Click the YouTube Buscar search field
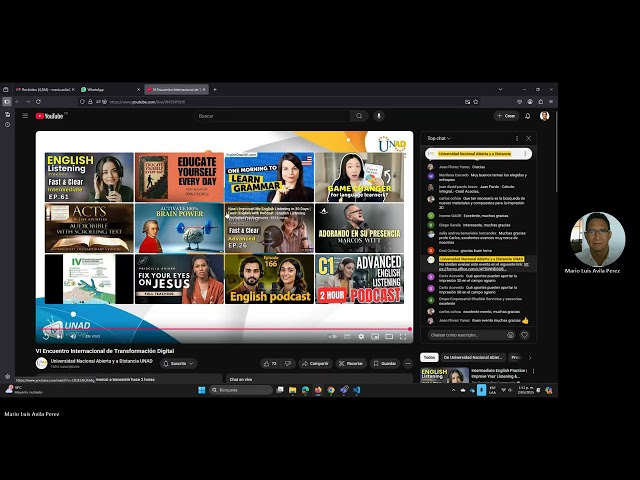Screen dimensions: 640x480 pos(272,116)
